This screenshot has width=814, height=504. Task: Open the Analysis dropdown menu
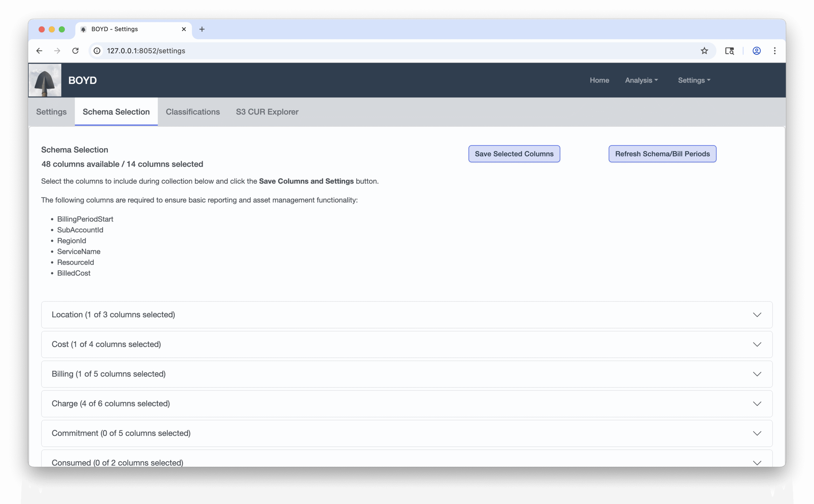(641, 80)
